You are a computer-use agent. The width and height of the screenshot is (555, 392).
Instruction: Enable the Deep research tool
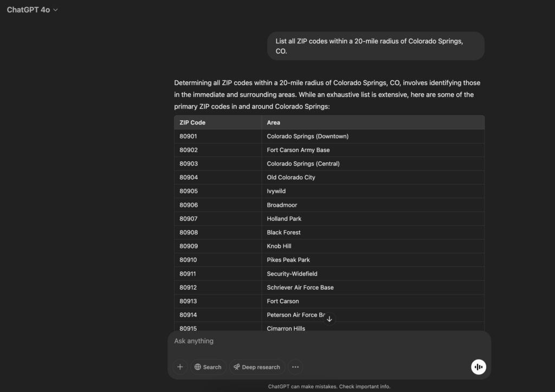point(256,367)
